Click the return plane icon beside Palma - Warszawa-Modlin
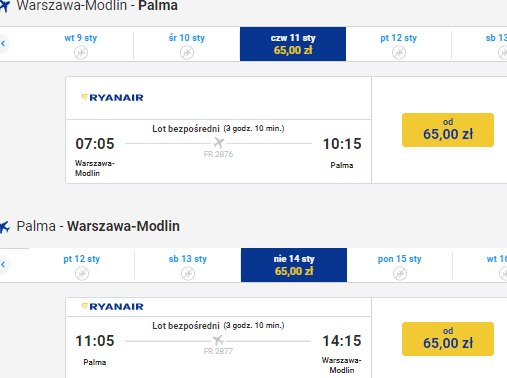Screen dimensions: 507x378 click(x=5, y=227)
